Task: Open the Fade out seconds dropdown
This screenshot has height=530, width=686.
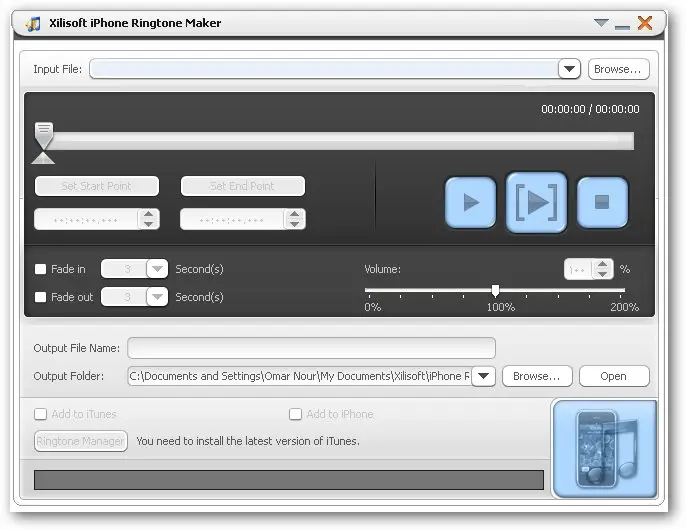Action: point(157,297)
